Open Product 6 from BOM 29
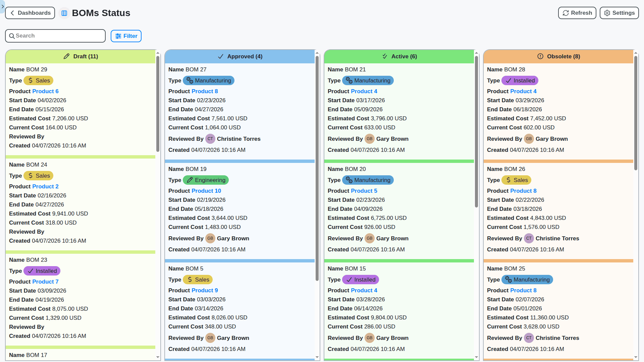 point(45,91)
